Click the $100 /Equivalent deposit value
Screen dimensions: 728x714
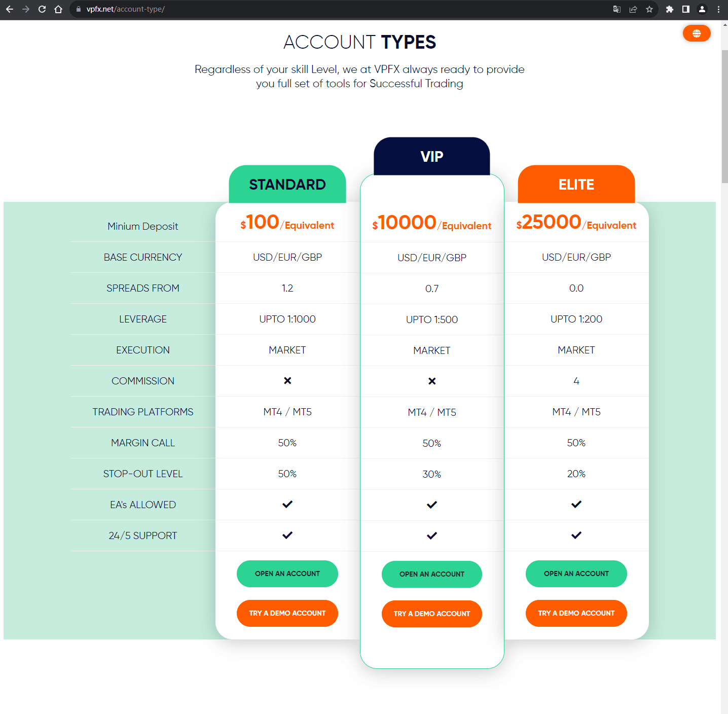point(287,223)
